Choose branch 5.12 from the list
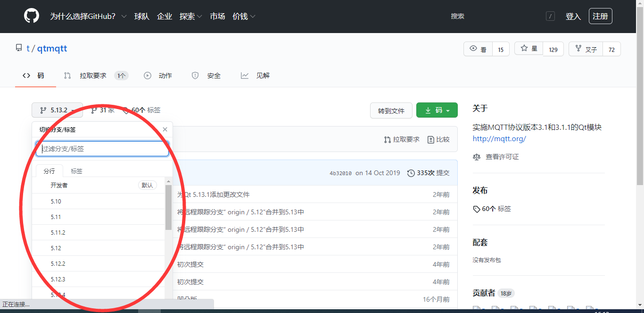 click(x=98, y=248)
